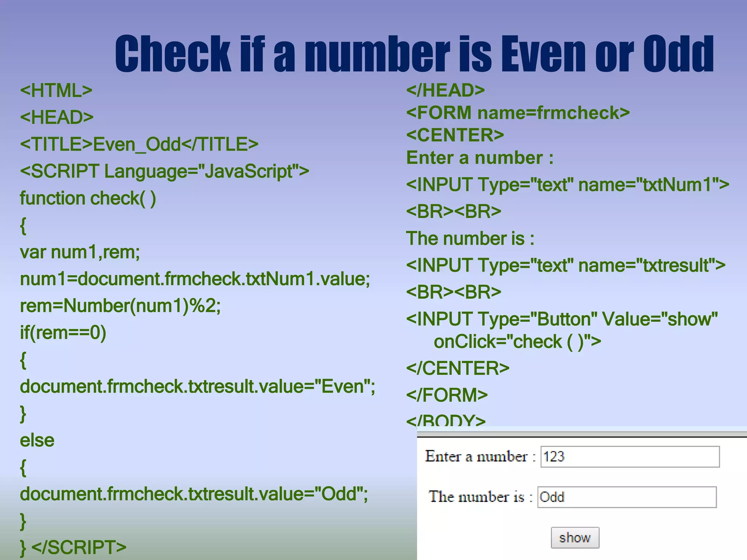
Task: Click the INPUT line with name="txtresult"
Action: [566, 265]
